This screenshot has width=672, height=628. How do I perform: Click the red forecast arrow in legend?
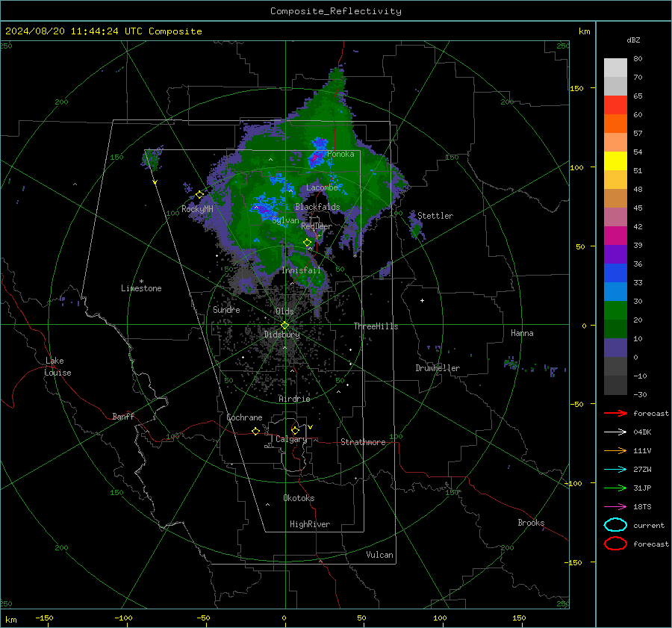coord(615,413)
